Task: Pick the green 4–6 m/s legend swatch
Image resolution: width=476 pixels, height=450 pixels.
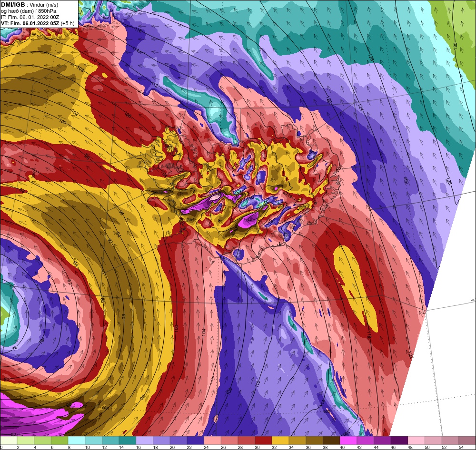Action: (x=42, y=440)
